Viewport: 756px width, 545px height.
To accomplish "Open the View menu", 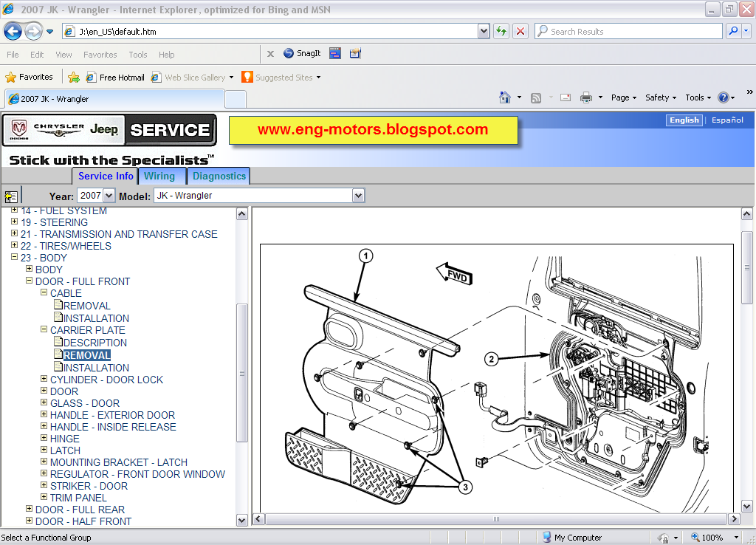I will [63, 55].
